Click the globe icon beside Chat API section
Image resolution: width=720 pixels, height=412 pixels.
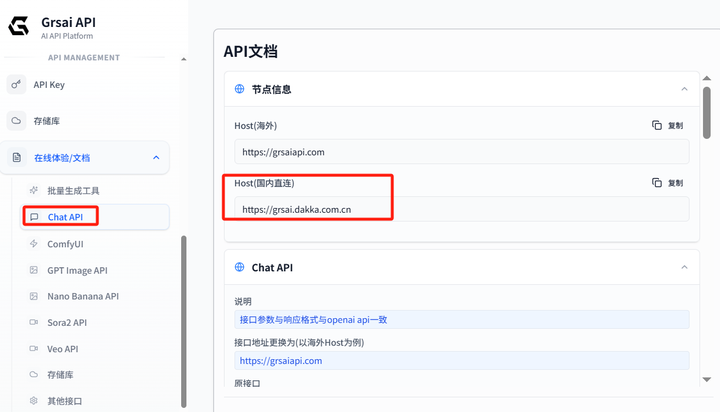[239, 267]
